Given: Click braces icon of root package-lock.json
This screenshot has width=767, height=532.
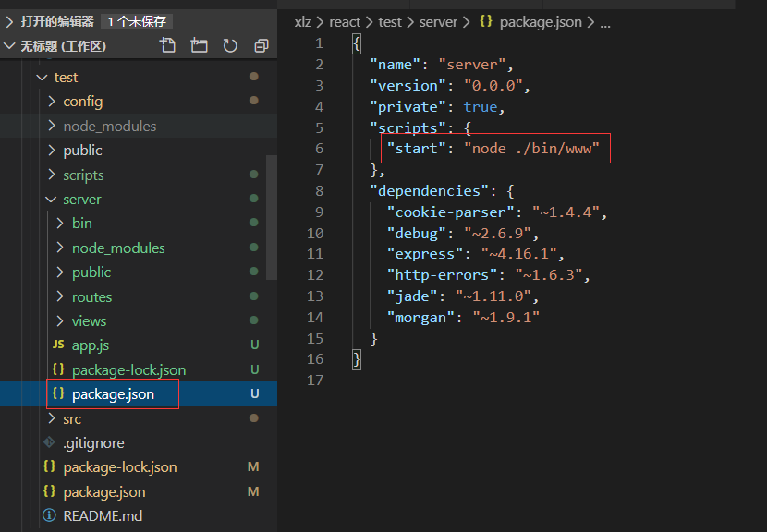Looking at the screenshot, I should coord(49,466).
